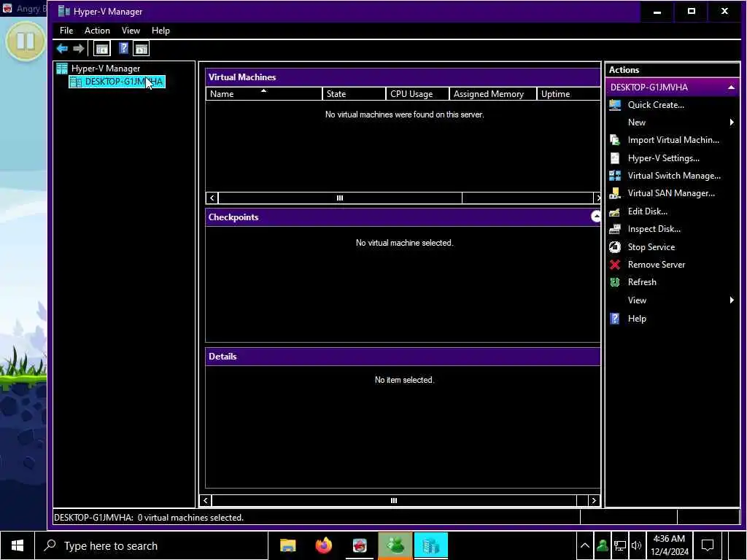
Task: Collapse the DESKTOP-G1JMVHA actions header
Action: tap(731, 87)
